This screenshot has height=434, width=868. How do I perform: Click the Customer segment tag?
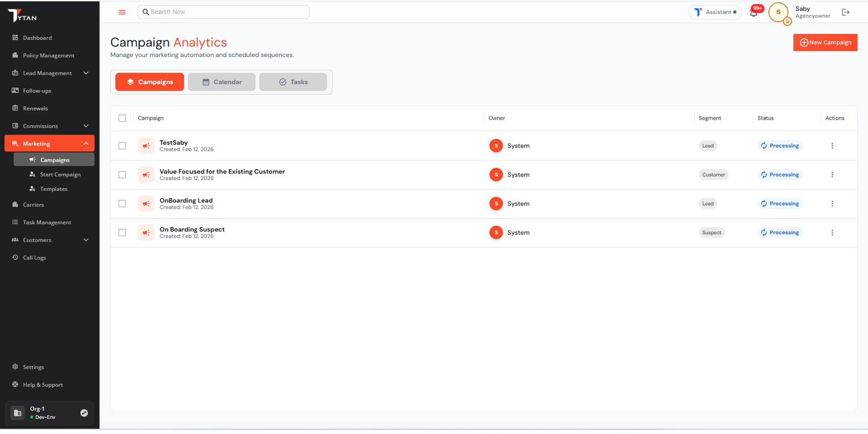pos(714,174)
